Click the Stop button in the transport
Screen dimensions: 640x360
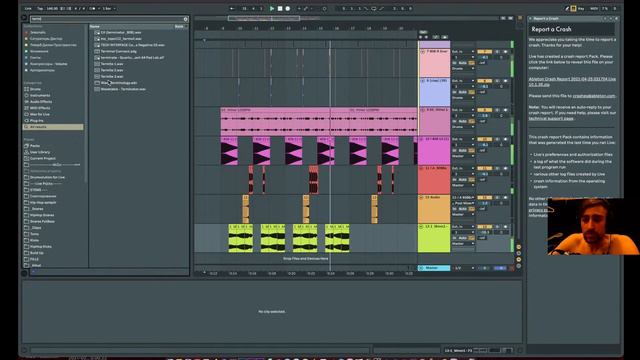280,9
